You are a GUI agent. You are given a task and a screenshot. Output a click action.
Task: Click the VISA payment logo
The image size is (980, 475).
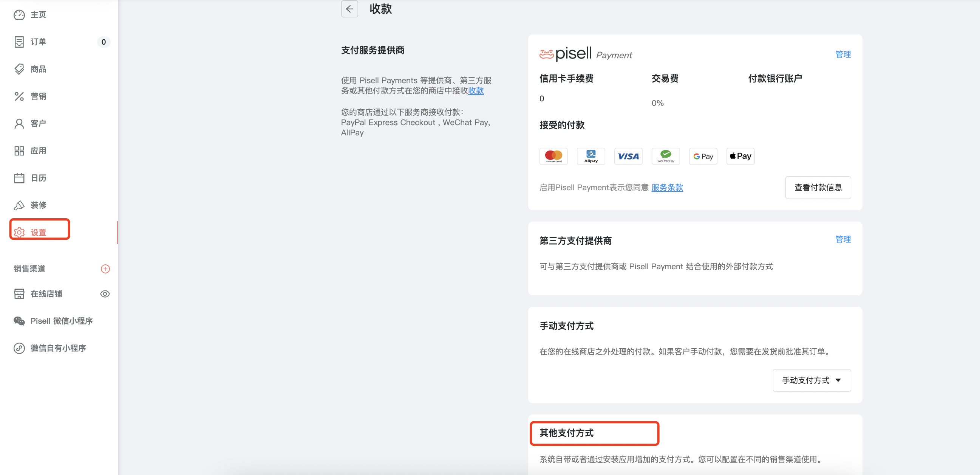628,156
